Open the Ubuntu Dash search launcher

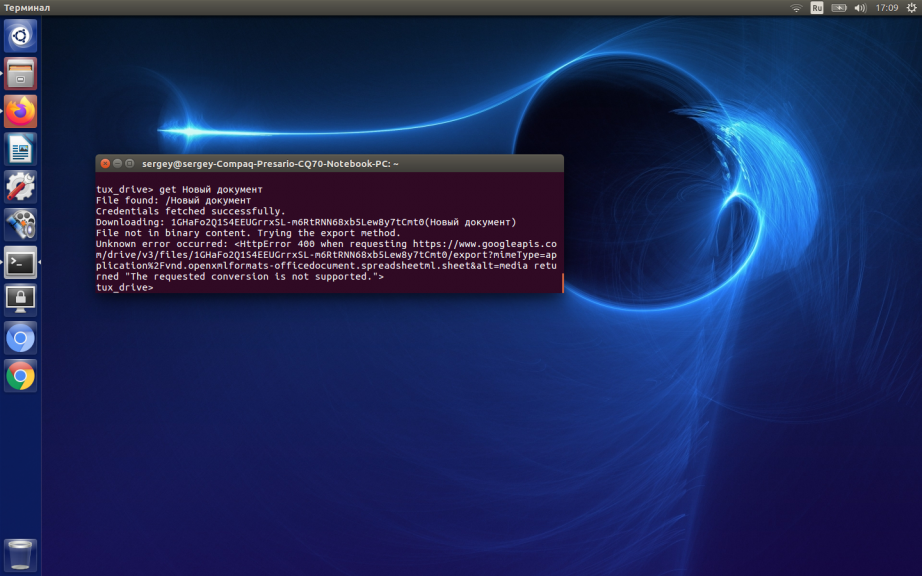[20, 36]
